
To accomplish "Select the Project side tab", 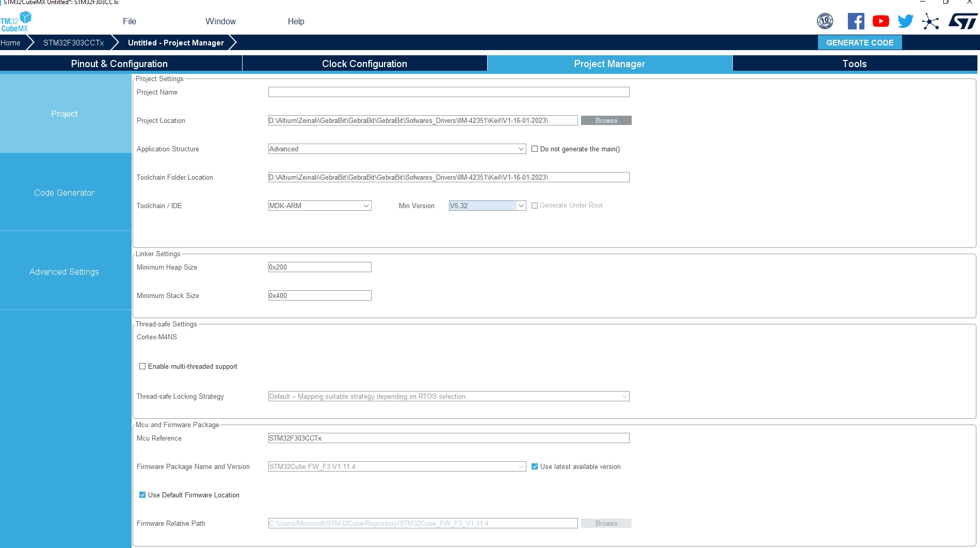I will (66, 114).
